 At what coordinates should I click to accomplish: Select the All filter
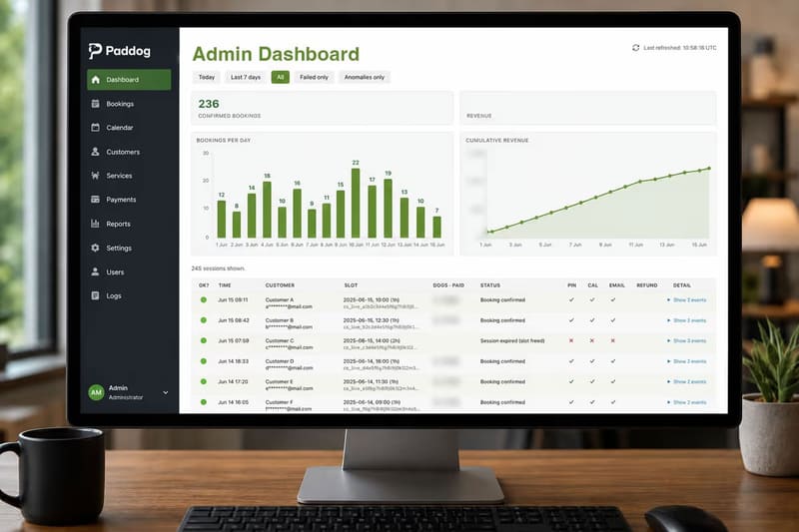click(281, 78)
